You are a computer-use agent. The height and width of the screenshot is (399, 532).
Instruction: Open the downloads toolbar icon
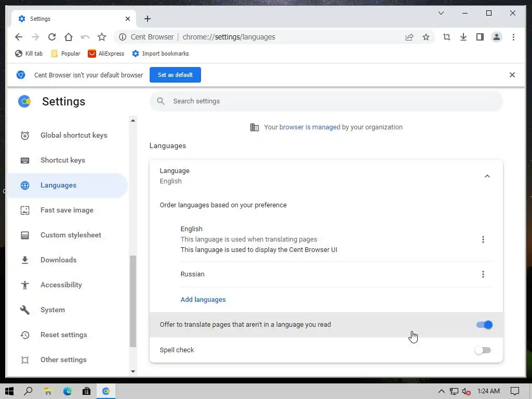tap(463, 37)
